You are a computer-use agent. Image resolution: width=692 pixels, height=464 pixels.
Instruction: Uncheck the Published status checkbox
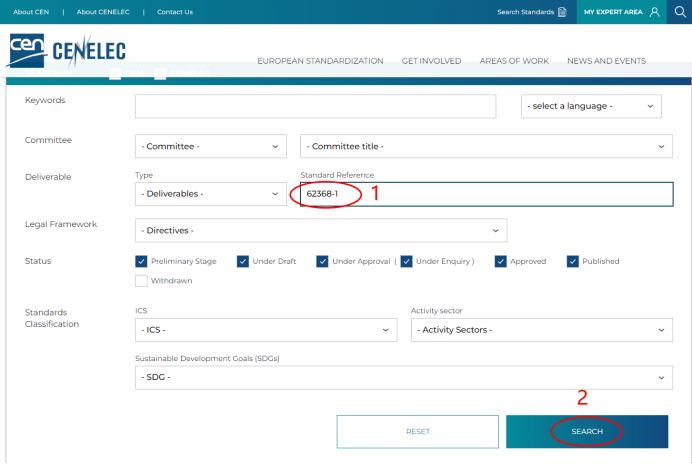(x=573, y=261)
